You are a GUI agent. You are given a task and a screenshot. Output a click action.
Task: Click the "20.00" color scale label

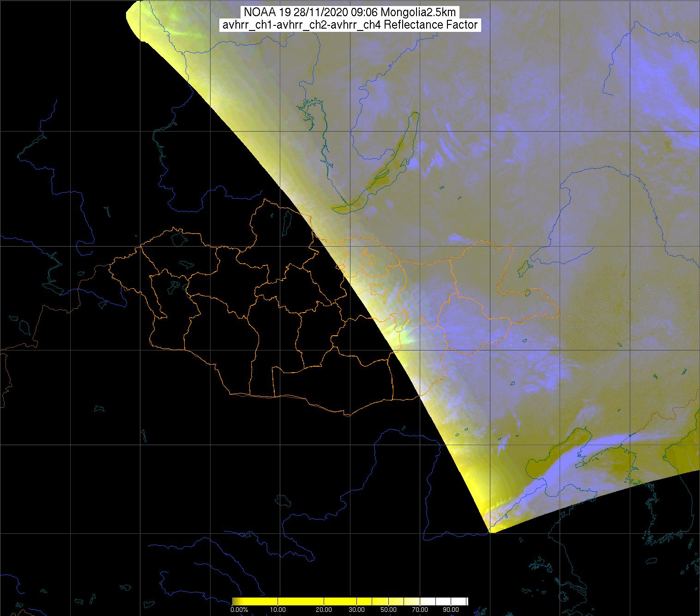click(x=325, y=610)
